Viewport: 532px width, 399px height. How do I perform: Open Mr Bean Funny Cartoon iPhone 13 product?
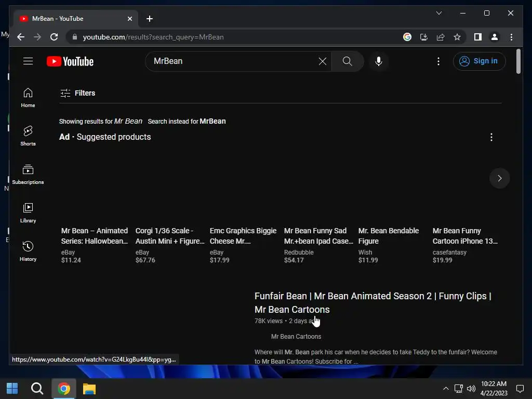[x=465, y=236]
